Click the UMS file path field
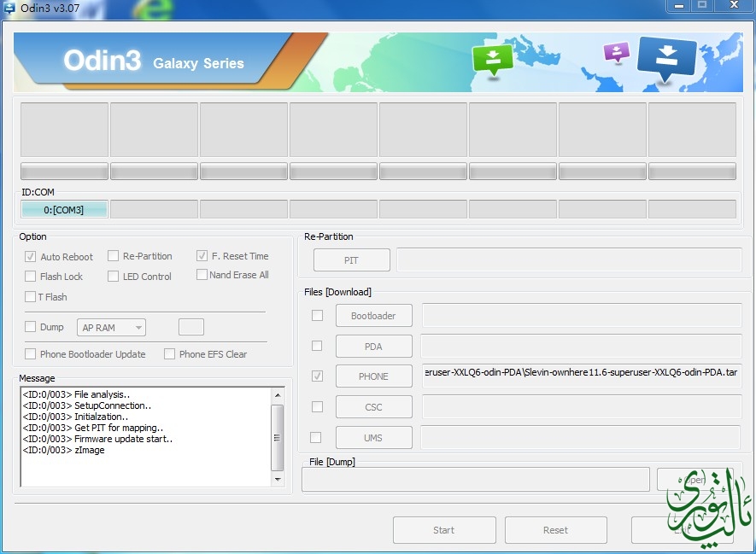Screen dimensions: 756x554 [581, 437]
